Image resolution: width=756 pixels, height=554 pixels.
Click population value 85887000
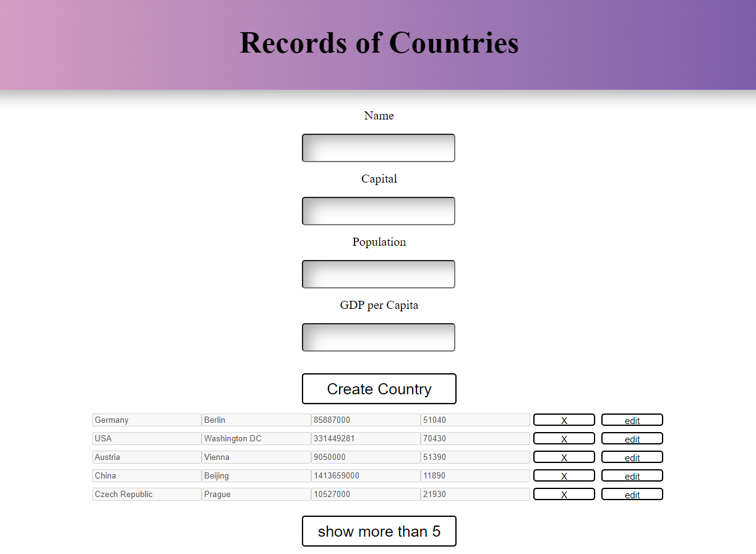tap(366, 420)
